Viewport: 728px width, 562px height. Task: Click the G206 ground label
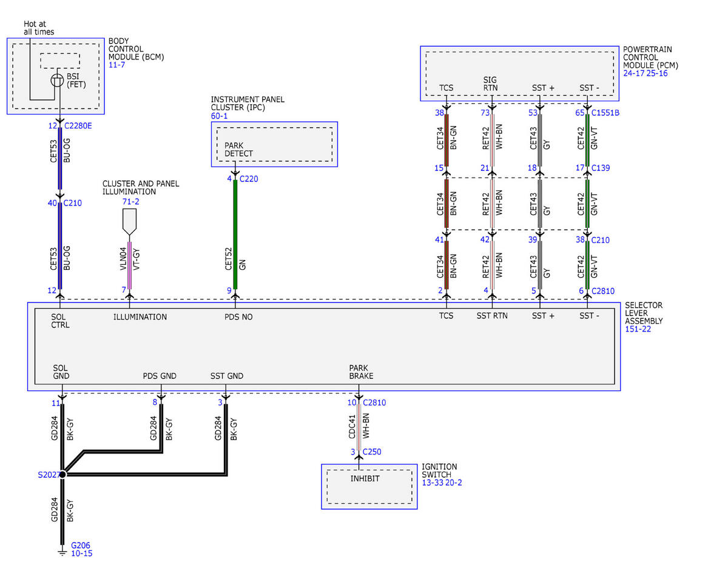[x=81, y=545]
